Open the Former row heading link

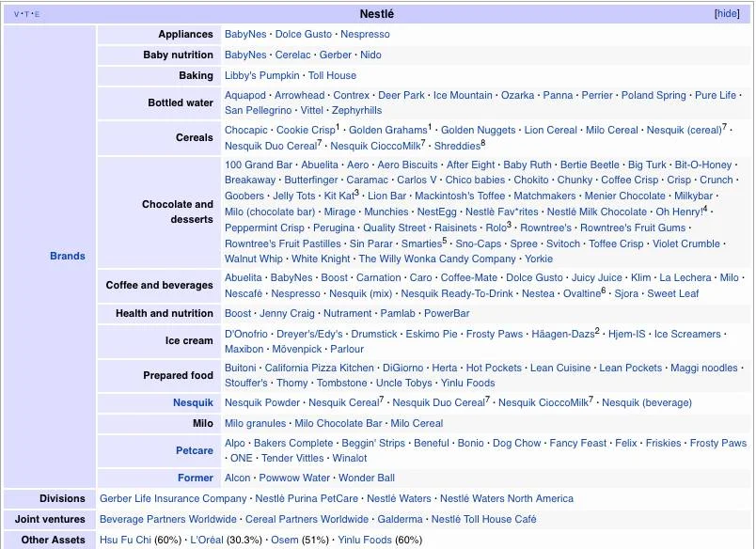[196, 478]
